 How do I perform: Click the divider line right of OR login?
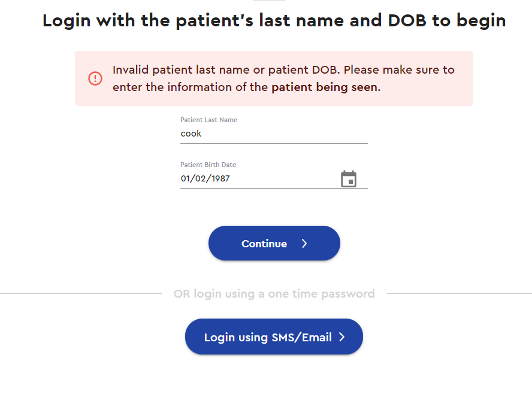460,293
